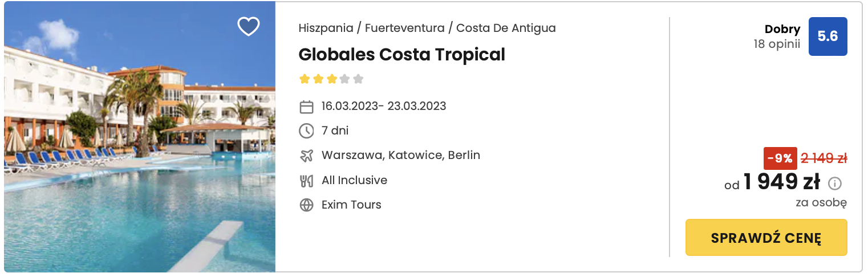Screen dimensions: 868x277
Task: Click the clock icon next to 7 dni
Action: [306, 131]
